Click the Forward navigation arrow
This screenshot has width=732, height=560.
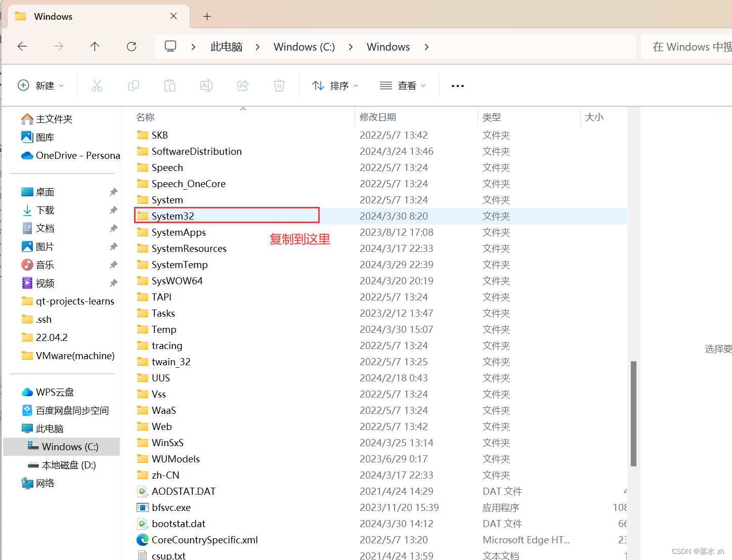pyautogui.click(x=59, y=47)
